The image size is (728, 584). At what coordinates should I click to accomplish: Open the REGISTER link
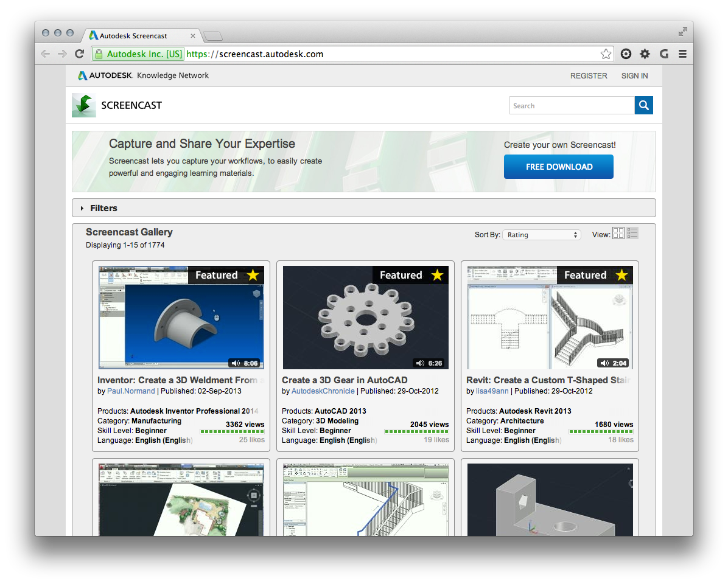pyautogui.click(x=588, y=76)
